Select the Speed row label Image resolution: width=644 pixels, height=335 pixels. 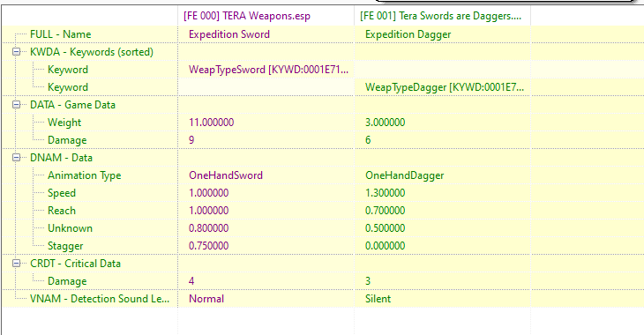[62, 193]
